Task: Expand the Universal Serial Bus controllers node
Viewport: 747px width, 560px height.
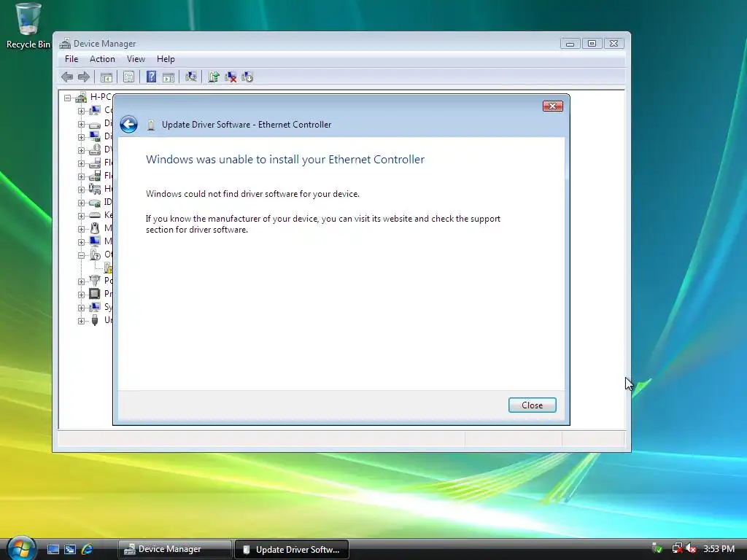Action: click(x=82, y=321)
